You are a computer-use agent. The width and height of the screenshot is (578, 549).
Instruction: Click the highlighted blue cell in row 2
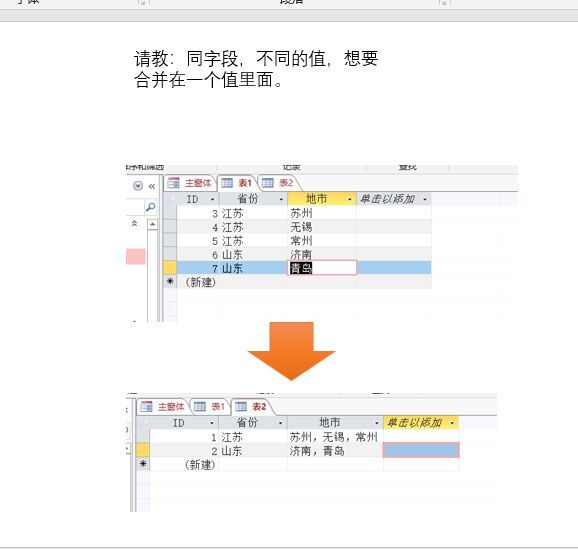point(421,450)
